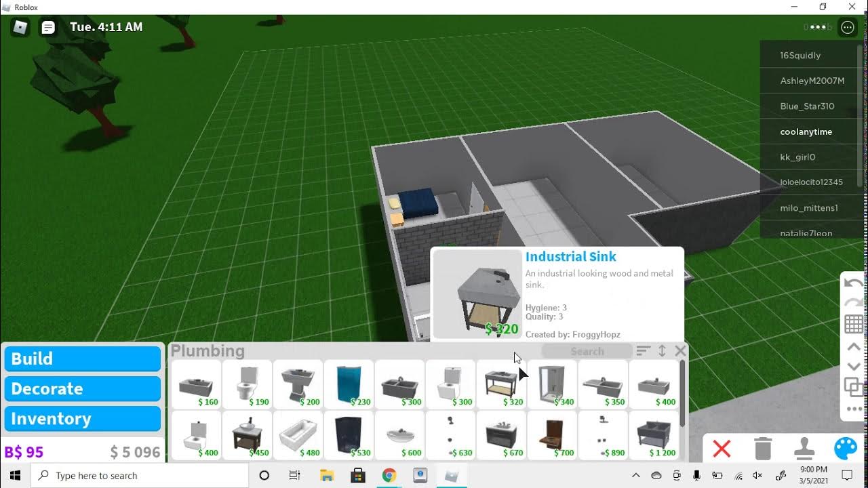Toggle the grid display icon

click(854, 324)
